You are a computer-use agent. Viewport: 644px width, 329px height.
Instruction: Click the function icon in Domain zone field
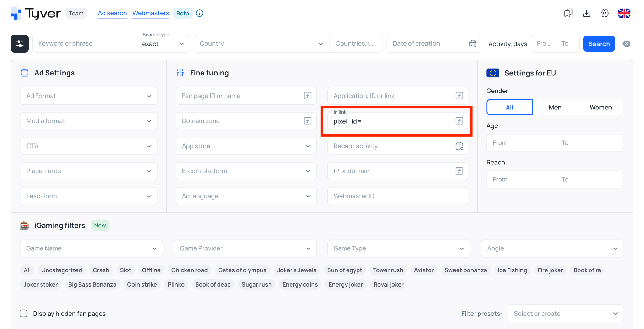click(x=308, y=121)
